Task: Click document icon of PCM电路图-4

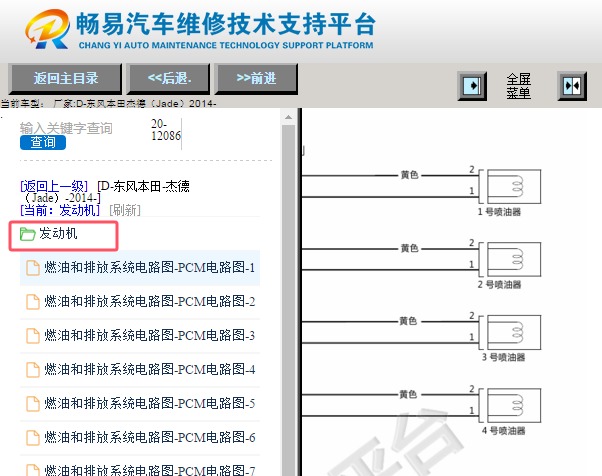Action: coord(33,370)
